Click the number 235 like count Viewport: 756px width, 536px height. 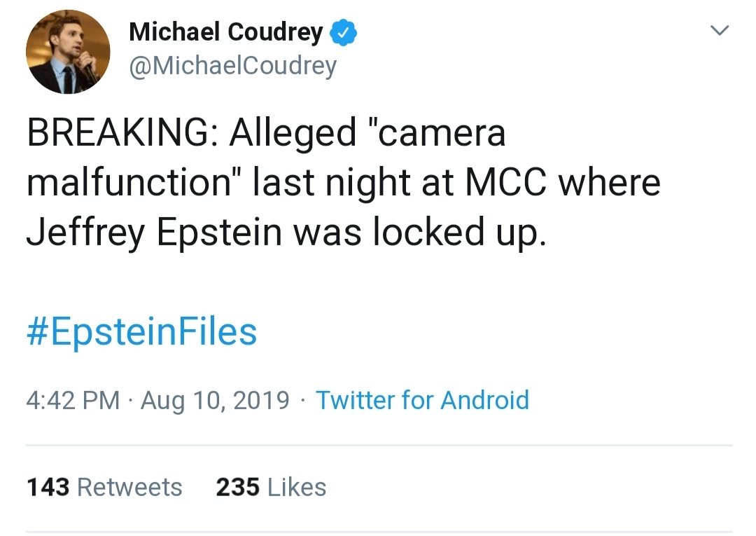click(238, 487)
